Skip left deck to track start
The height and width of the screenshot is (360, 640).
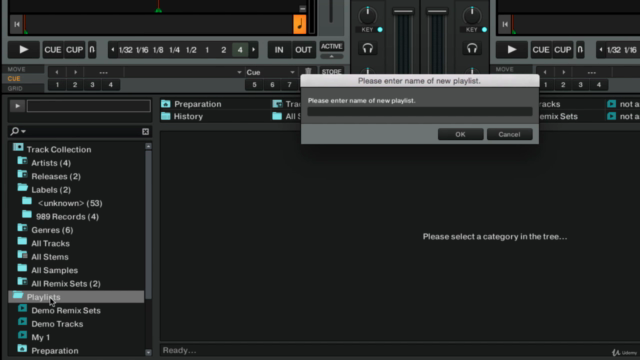pos(16,24)
